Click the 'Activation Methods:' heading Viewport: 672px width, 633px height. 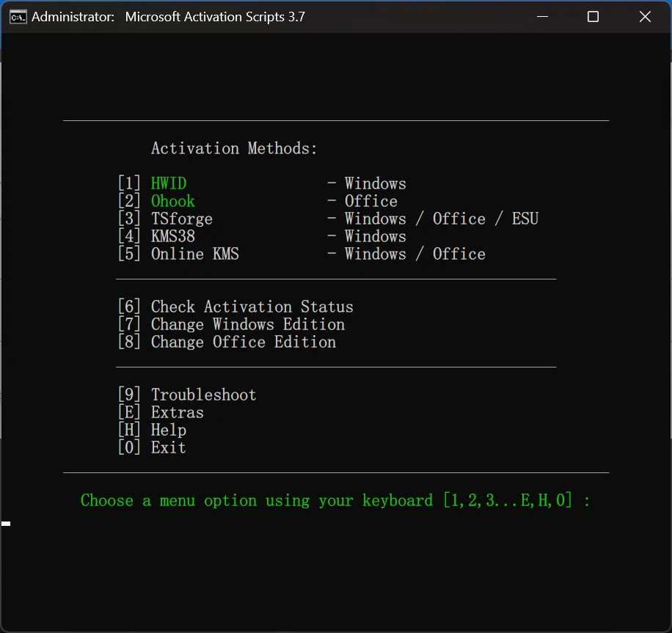(x=234, y=148)
